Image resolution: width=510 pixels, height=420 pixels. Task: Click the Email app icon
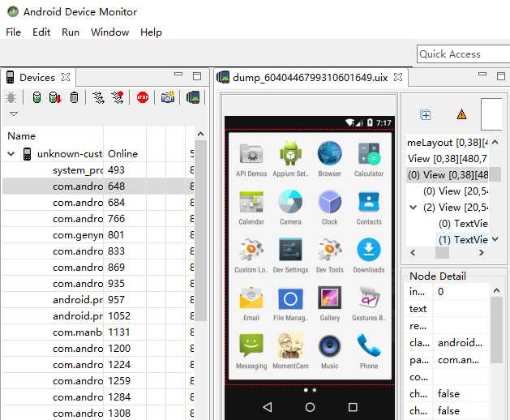tap(251, 298)
